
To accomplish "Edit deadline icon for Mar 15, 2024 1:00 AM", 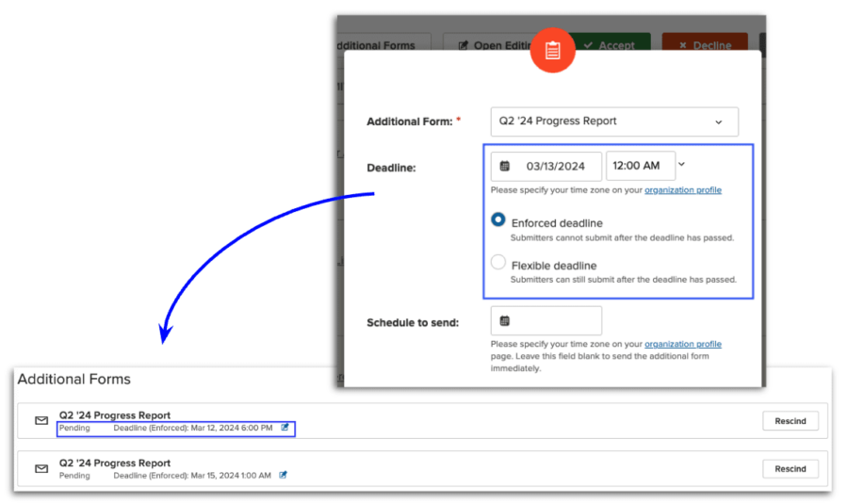I will pos(283,475).
